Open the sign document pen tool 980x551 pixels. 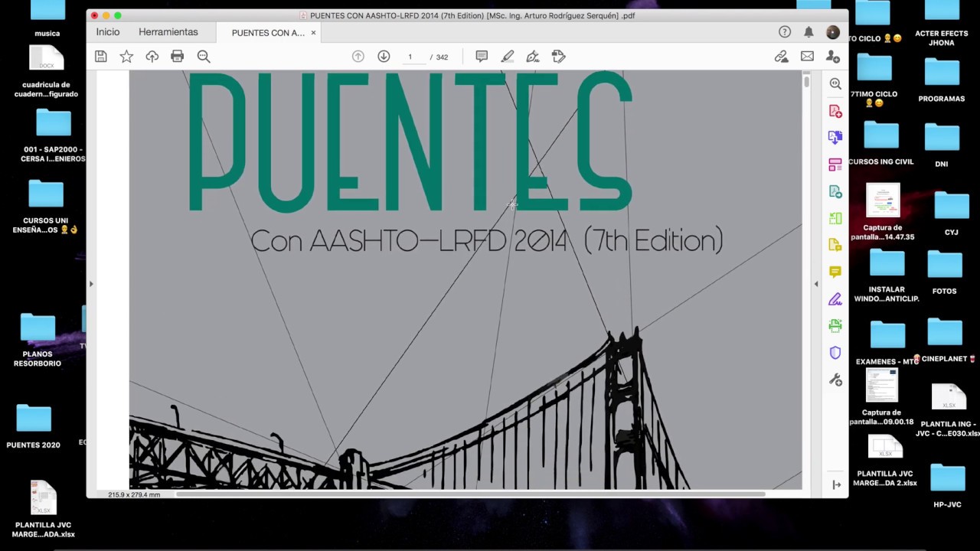tap(533, 57)
